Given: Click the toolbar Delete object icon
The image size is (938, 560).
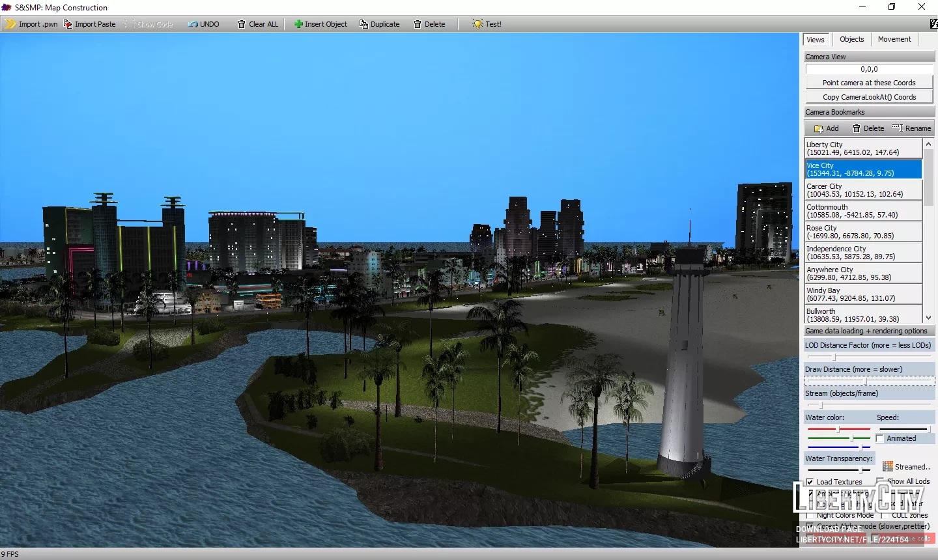Looking at the screenshot, I should tap(418, 24).
